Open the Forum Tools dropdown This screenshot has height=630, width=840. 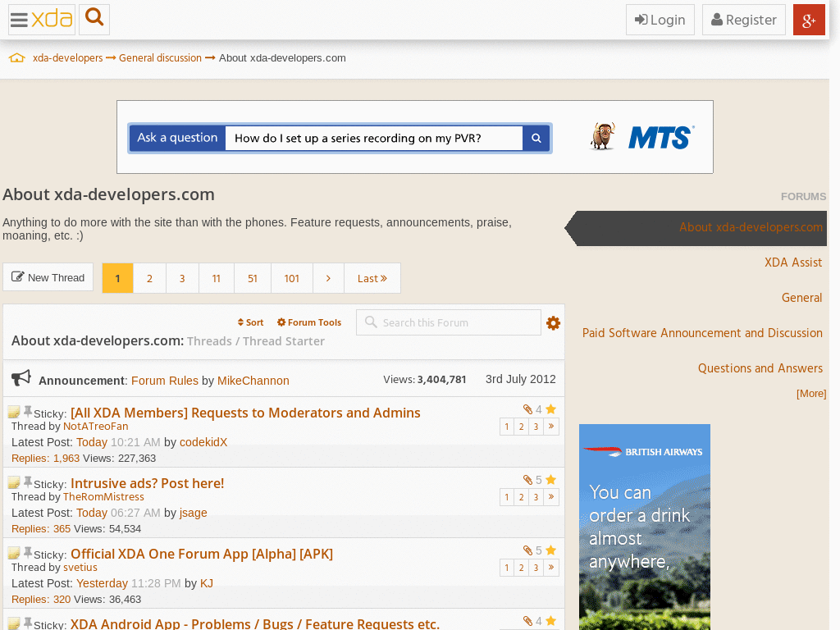309,322
